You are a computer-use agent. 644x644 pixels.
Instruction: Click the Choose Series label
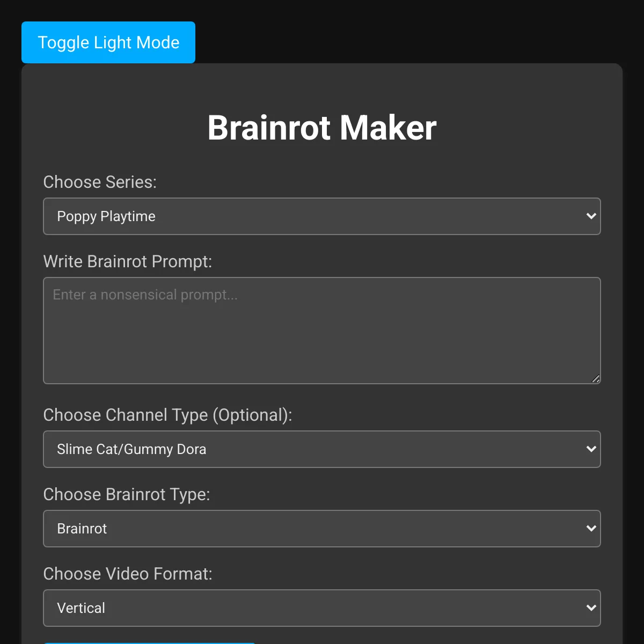pyautogui.click(x=100, y=182)
